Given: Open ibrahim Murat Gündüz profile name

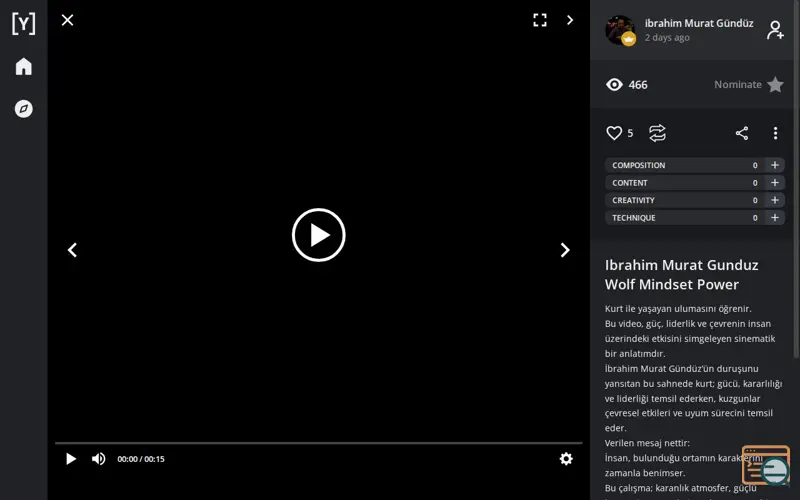Looking at the screenshot, I should (x=699, y=23).
